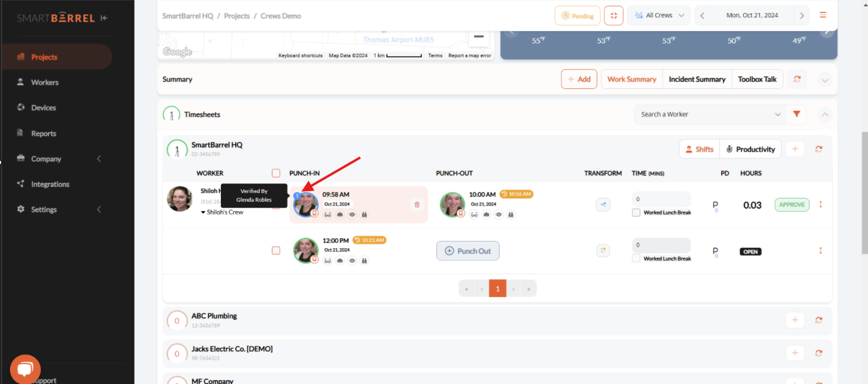The width and height of the screenshot is (868, 384).
Task: Click the plus icon for ABC Plumbing
Action: tap(795, 320)
